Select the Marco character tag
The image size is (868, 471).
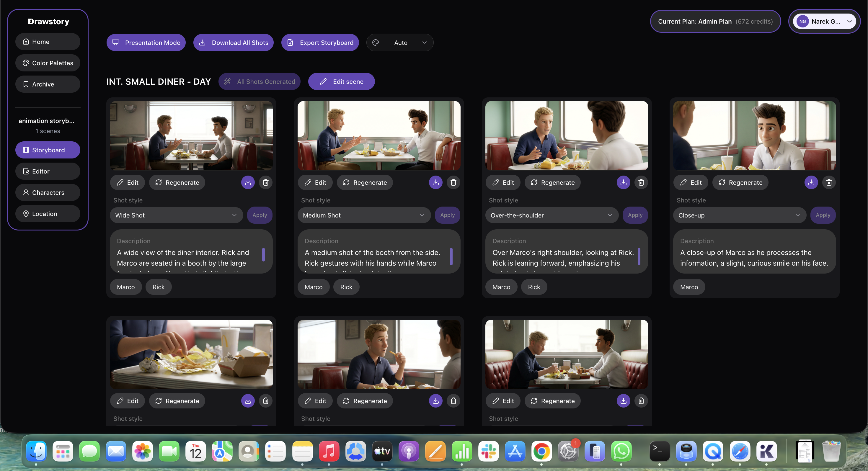pos(125,287)
